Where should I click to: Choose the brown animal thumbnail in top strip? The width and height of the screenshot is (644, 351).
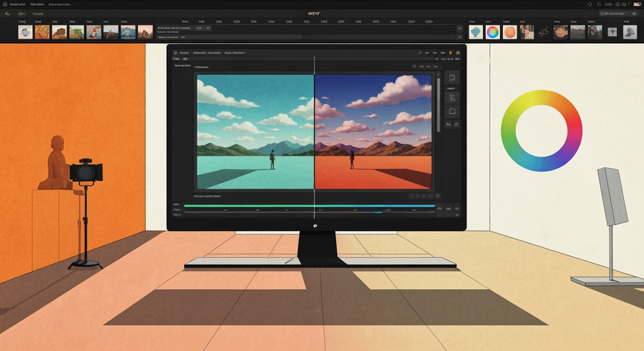pos(59,32)
